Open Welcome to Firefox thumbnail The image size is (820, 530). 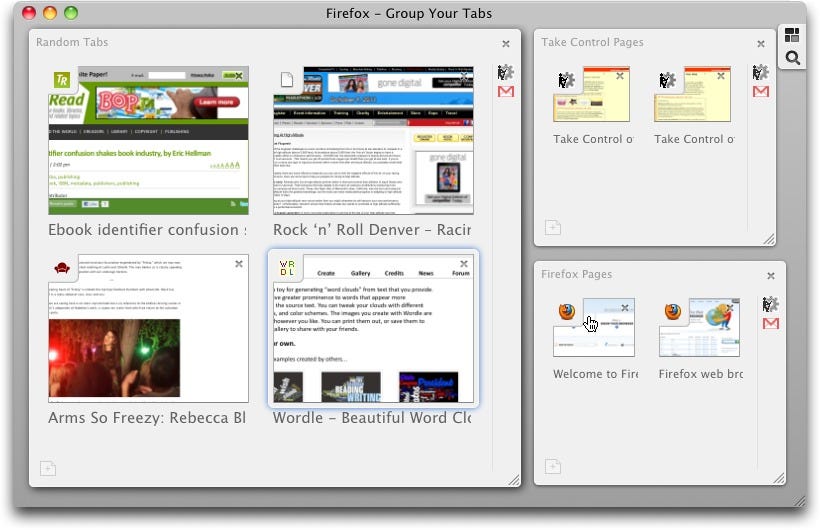pos(594,328)
